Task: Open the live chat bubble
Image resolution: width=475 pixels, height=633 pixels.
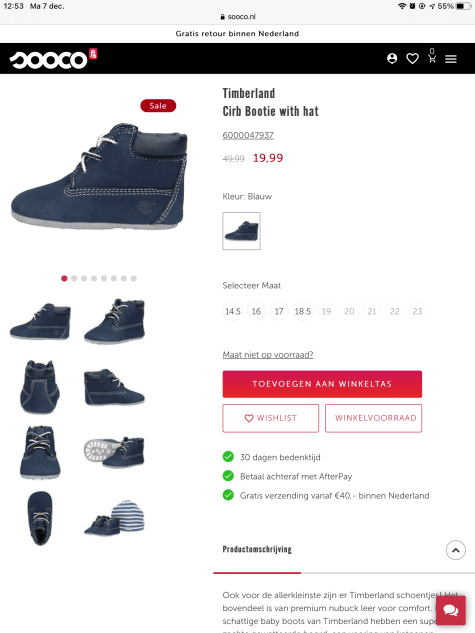Action: coord(451,610)
